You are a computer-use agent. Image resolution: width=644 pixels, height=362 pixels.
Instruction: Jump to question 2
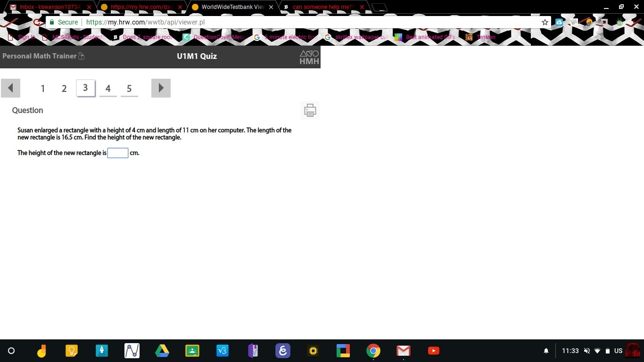(64, 89)
